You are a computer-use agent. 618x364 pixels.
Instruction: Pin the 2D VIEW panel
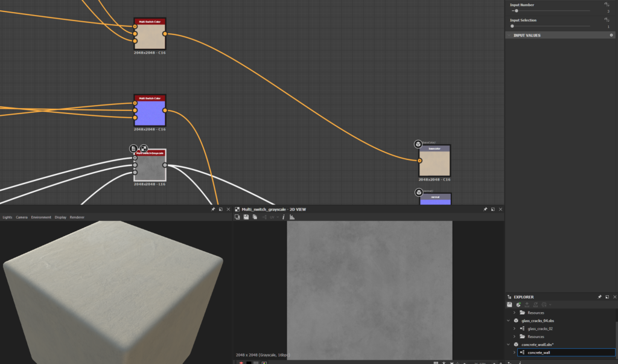[x=485, y=209]
